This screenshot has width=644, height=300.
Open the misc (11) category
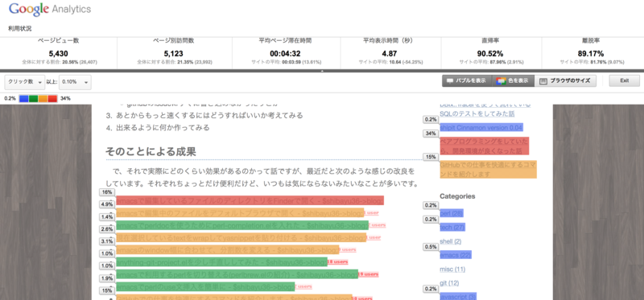(452, 269)
